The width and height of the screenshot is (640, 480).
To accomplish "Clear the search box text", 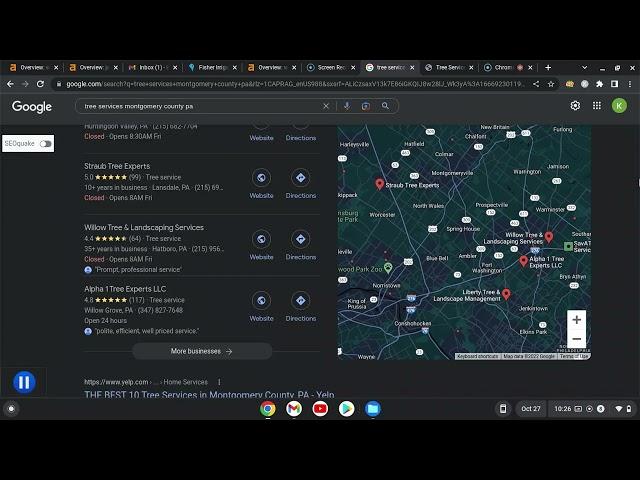I will [326, 106].
